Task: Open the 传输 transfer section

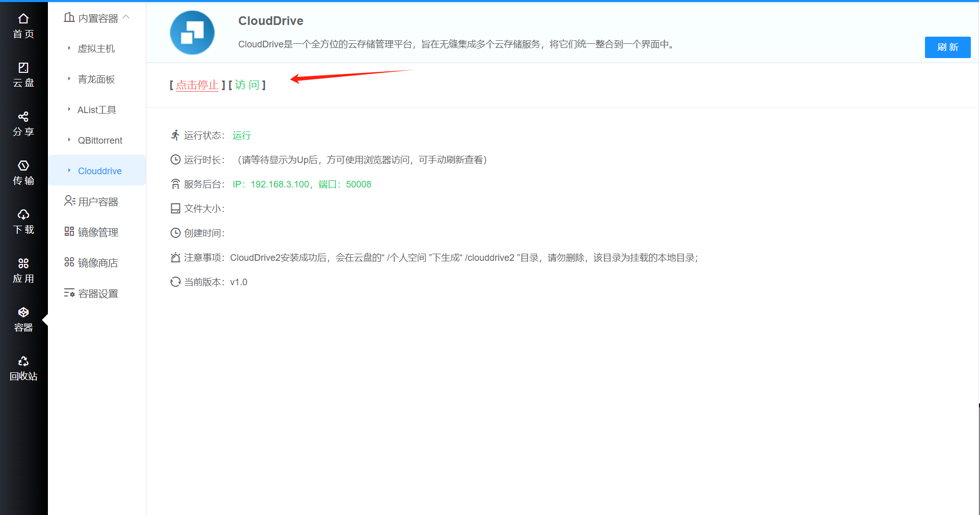Action: pos(23,173)
